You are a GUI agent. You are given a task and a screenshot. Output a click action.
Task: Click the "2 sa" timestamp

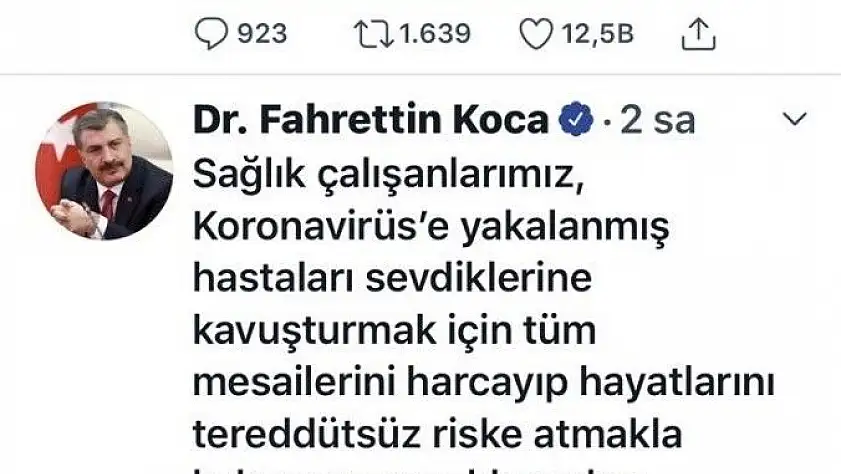click(x=657, y=120)
